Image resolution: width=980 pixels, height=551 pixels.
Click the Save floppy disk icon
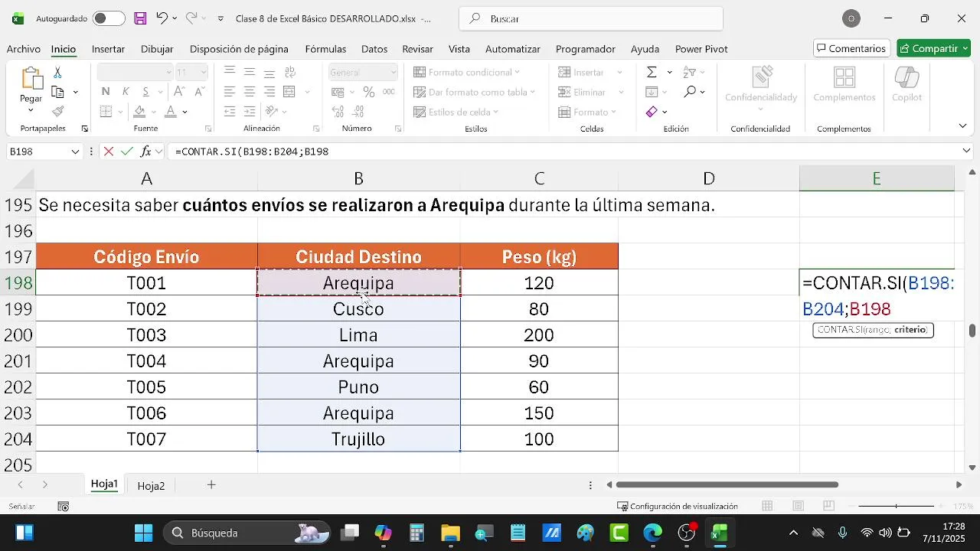pyautogui.click(x=140, y=18)
